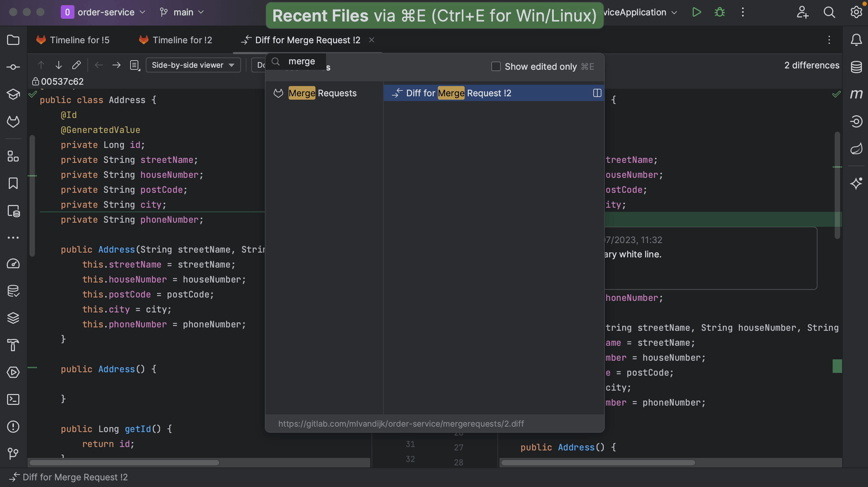The width and height of the screenshot is (868, 487).
Task: Jump to next difference arrow
Action: pos(58,65)
